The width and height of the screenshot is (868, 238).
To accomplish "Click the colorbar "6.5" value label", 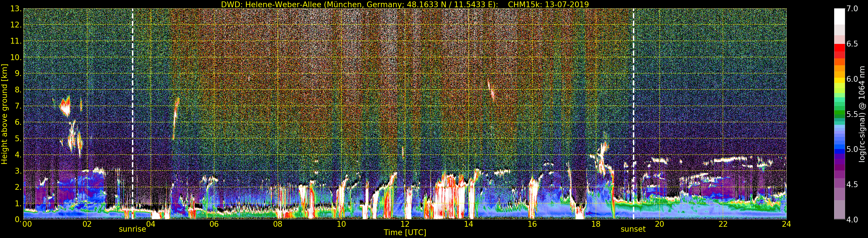I will coord(852,44).
